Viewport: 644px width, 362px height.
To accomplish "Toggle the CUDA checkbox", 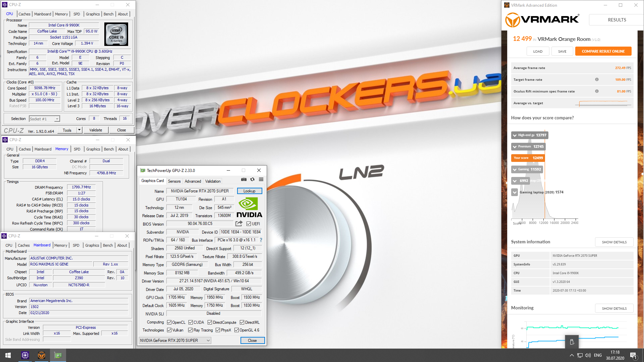I will [191, 322].
